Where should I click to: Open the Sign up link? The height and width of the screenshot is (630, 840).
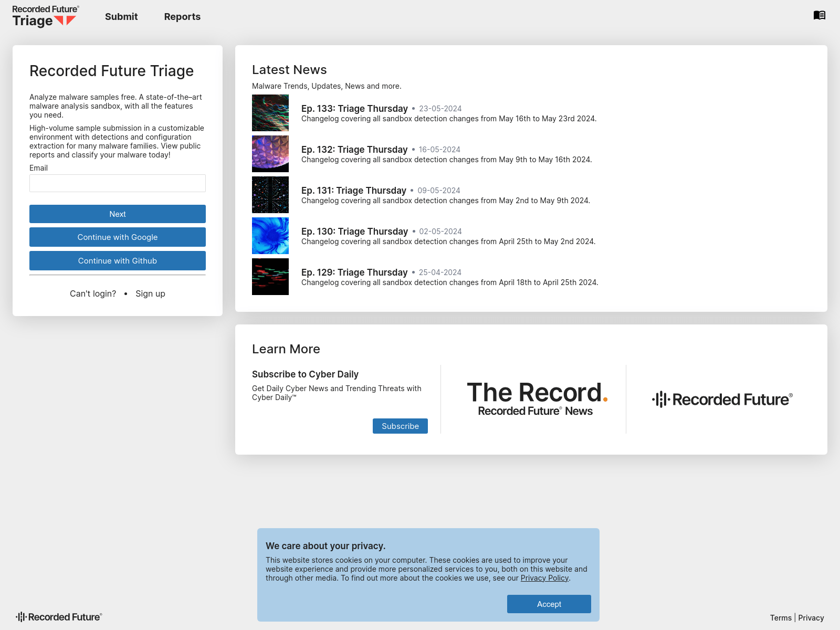(x=150, y=293)
